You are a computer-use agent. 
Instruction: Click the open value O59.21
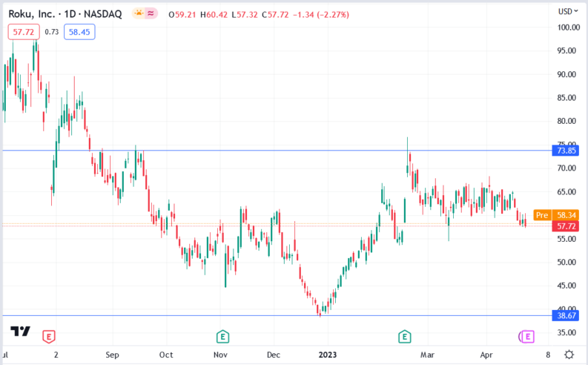(x=182, y=15)
